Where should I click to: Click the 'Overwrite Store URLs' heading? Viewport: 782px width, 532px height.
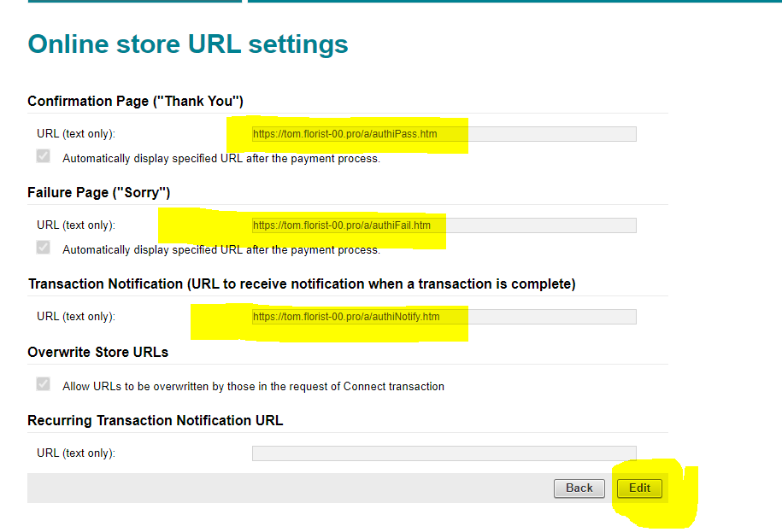coord(97,352)
